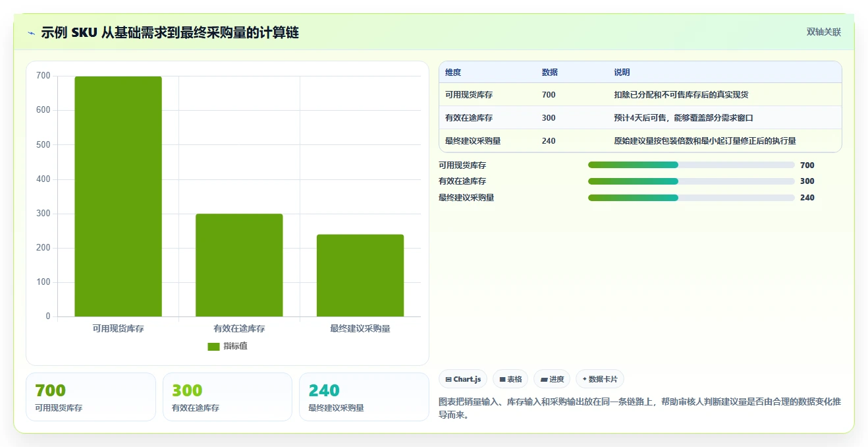Click table value 300
868x447 pixels.
point(549,118)
